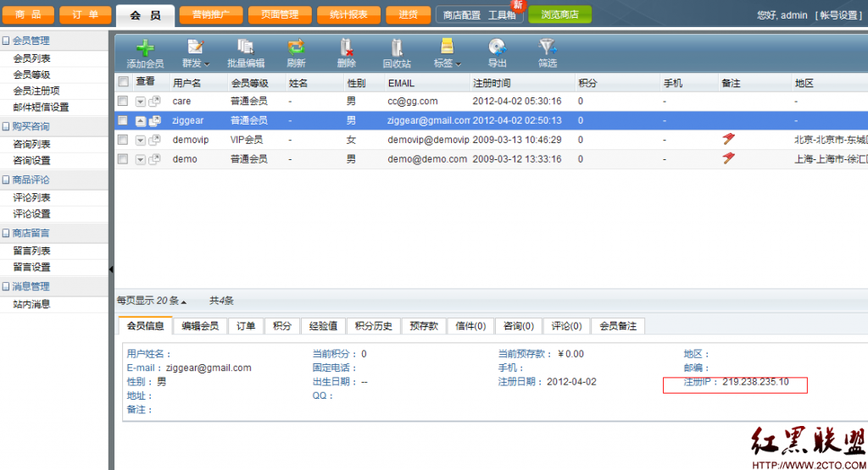The width and height of the screenshot is (868, 470).
Task: Open the 帐号设置 account settings link
Action: pos(838,15)
